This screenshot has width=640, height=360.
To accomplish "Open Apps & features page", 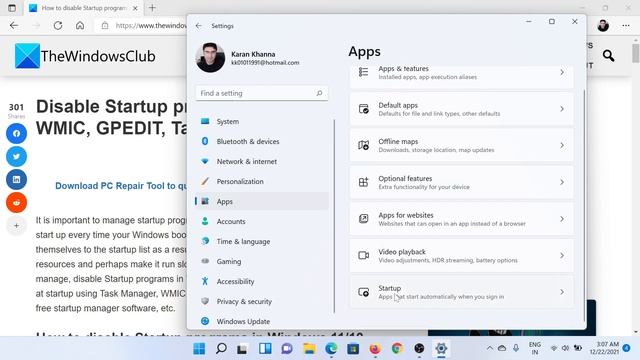I will (x=461, y=76).
